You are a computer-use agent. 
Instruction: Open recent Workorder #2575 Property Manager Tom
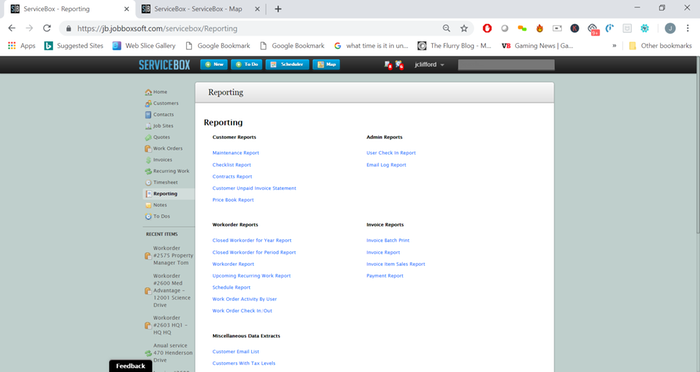[169, 255]
